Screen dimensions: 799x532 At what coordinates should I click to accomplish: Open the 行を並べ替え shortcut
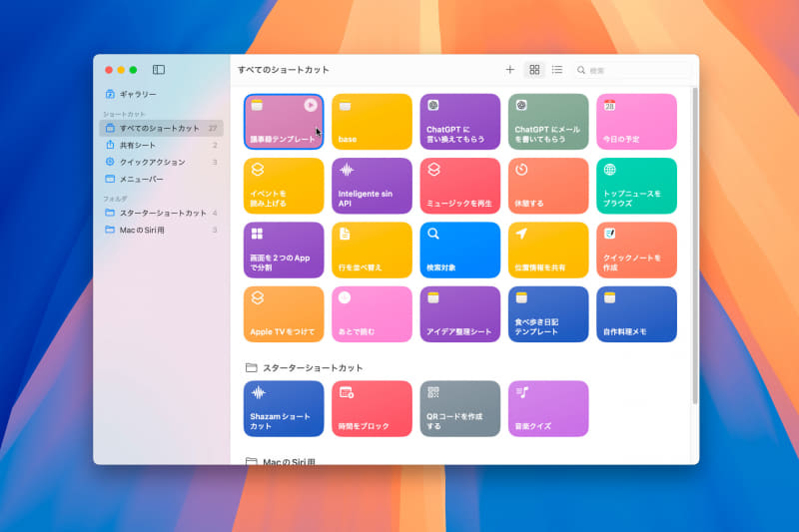pos(372,250)
